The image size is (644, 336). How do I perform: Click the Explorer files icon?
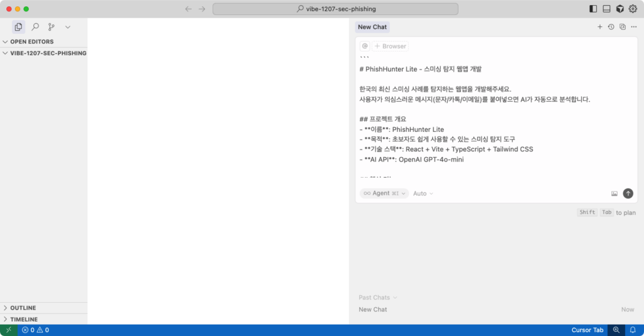(x=18, y=27)
